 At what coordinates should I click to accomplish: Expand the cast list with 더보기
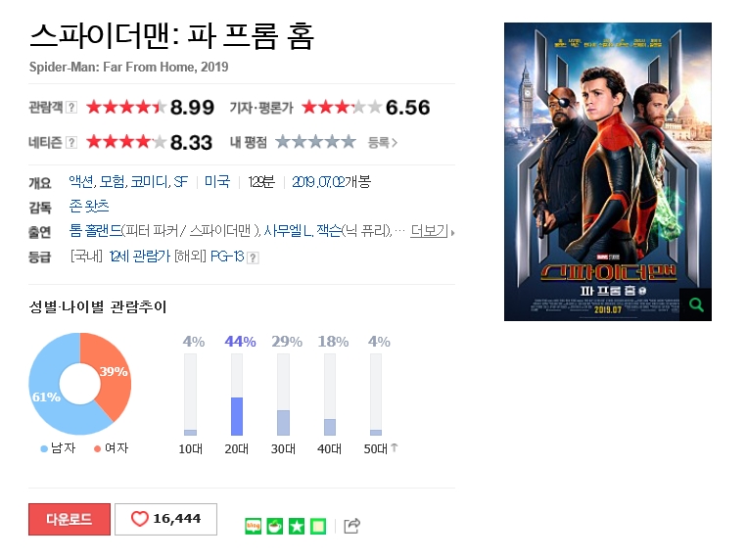(432, 232)
